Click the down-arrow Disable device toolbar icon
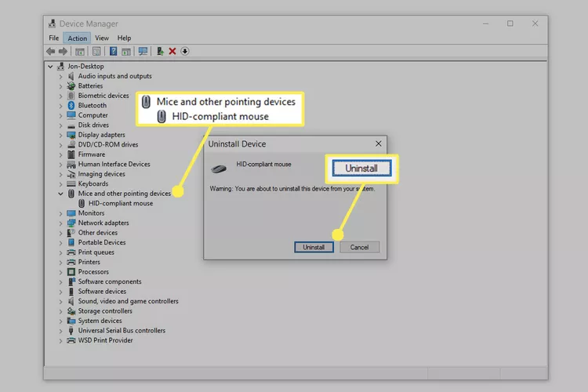This screenshot has height=392, width=588. (185, 52)
